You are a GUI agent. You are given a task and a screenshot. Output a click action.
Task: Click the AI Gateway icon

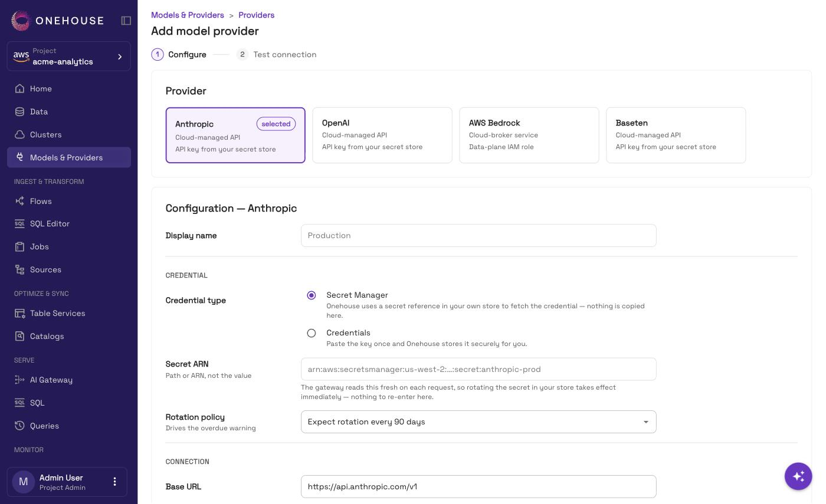coord(19,380)
